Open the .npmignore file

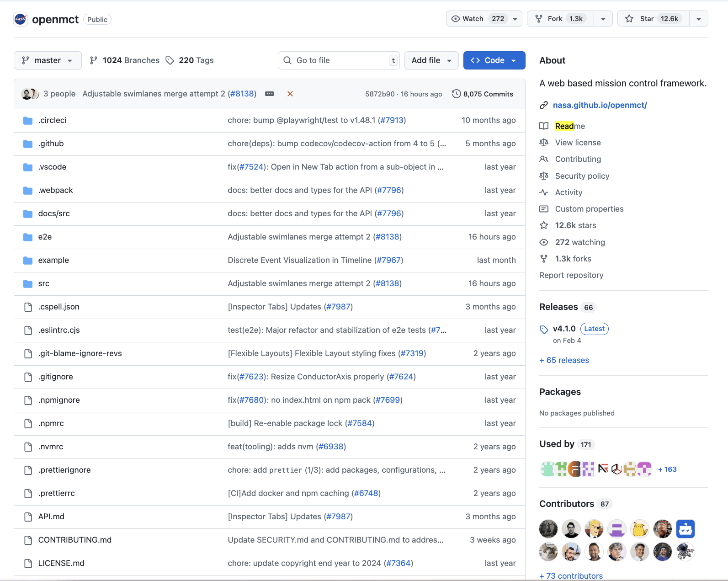click(59, 400)
